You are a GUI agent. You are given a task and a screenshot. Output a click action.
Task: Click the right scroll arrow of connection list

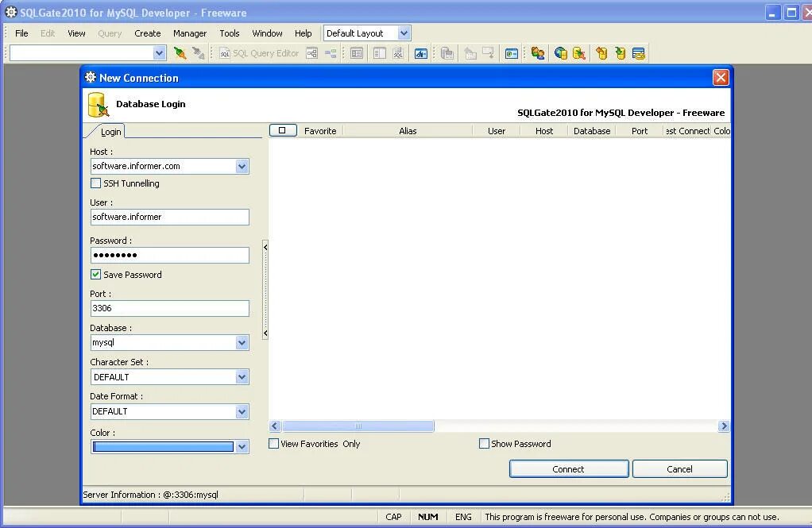point(724,426)
